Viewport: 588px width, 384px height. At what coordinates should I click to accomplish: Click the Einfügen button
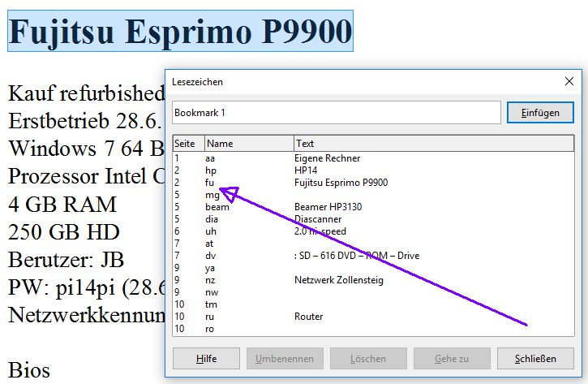coord(540,113)
